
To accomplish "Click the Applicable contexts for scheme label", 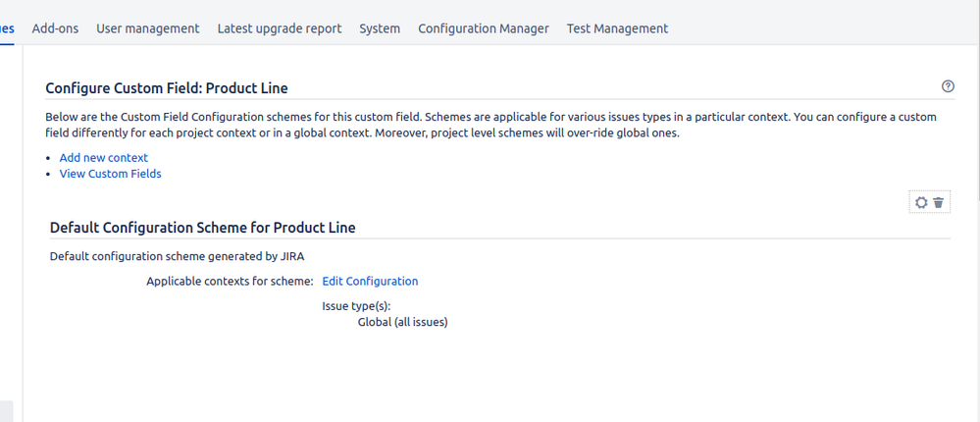I will pos(230,281).
